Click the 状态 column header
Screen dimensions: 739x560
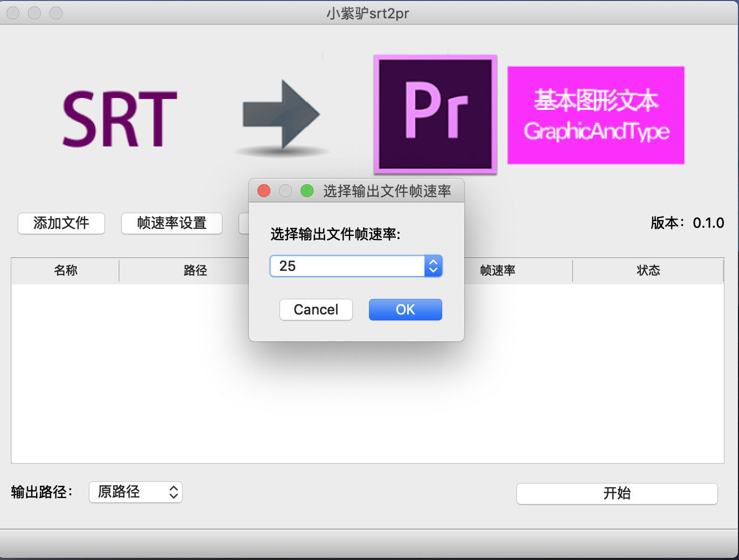pos(648,270)
